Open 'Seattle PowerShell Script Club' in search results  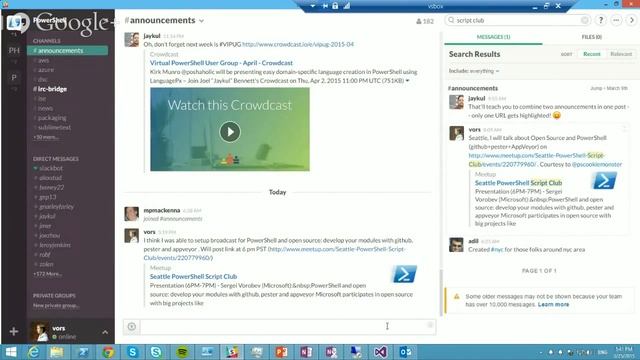pyautogui.click(x=518, y=183)
